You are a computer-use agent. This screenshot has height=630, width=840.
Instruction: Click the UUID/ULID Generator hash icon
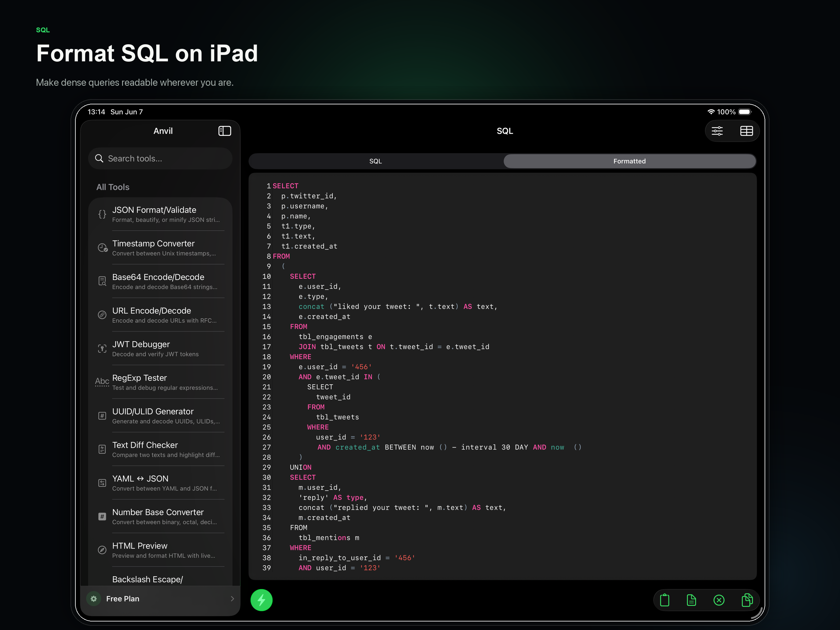(102, 415)
